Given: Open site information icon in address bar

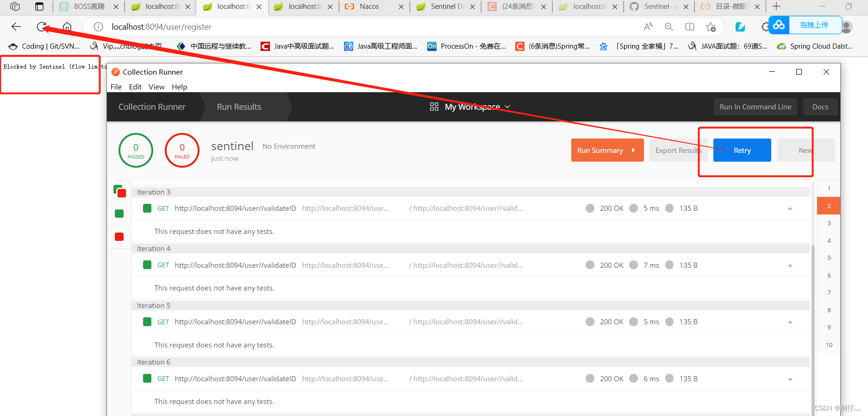Looking at the screenshot, I should point(98,27).
